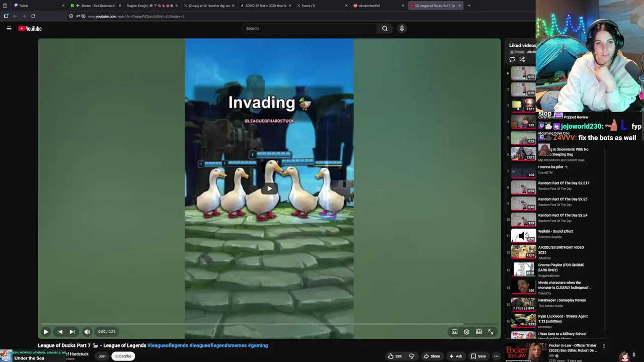Open the shield site-protection icon
Screen dimensions: 644x362
click(71, 16)
